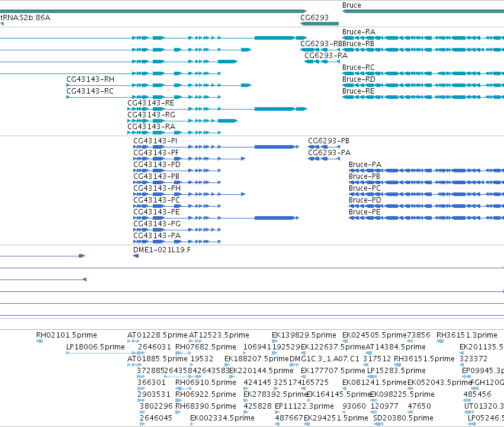The height and width of the screenshot is (427, 504).
Task: Select EST label EK188207.5prime
Action: [x=256, y=359]
